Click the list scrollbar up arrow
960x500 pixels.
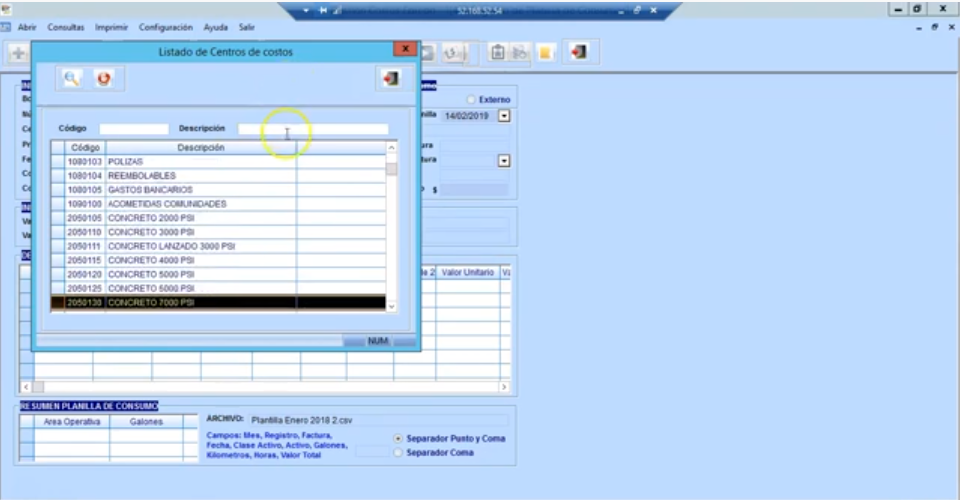392,147
